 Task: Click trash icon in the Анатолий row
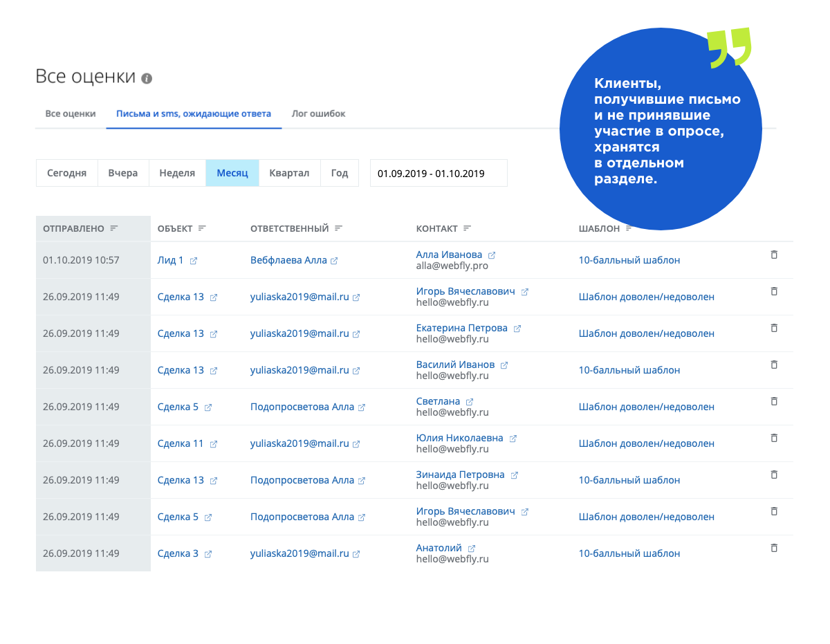pyautogui.click(x=774, y=548)
